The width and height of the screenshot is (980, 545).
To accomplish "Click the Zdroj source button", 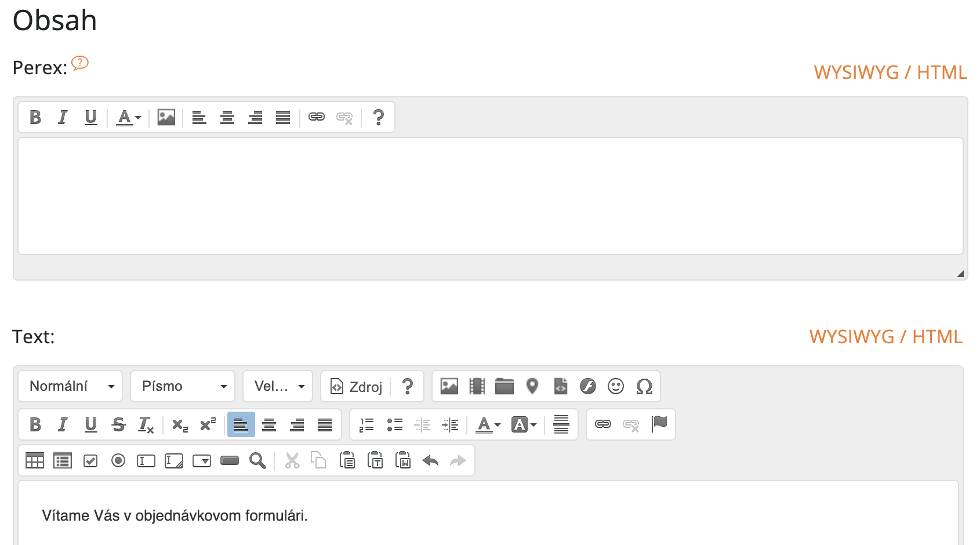I will (x=356, y=387).
